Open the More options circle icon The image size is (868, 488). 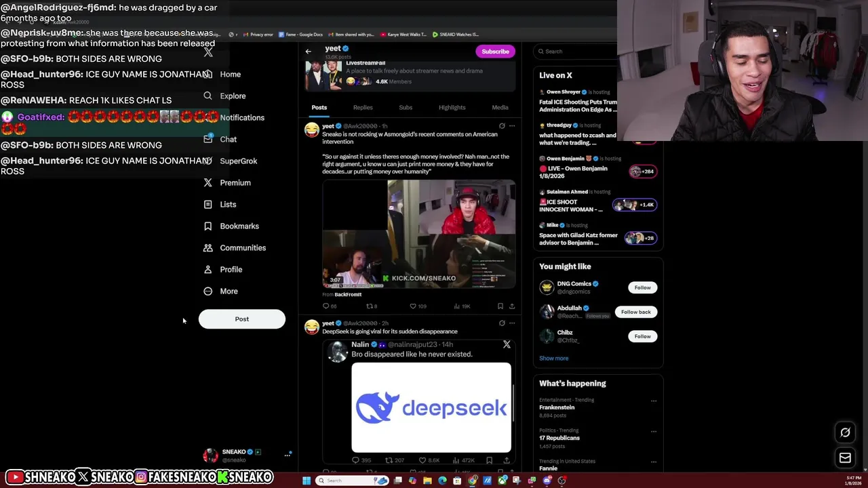[208, 291]
